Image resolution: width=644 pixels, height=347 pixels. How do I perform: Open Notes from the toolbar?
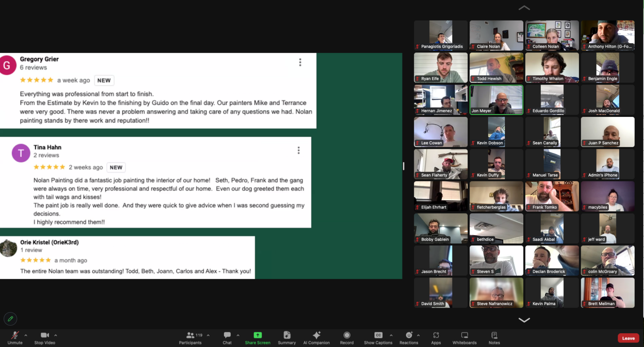coord(494,338)
